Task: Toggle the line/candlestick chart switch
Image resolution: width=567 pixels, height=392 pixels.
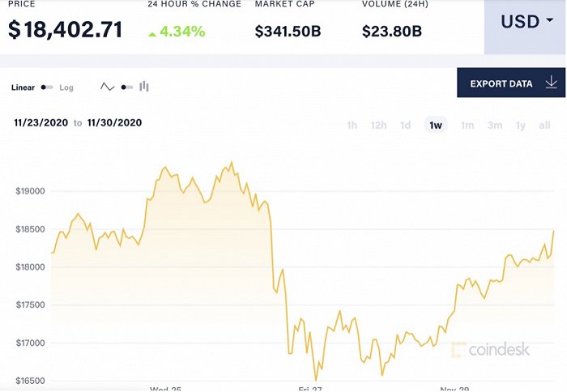Action: point(126,87)
